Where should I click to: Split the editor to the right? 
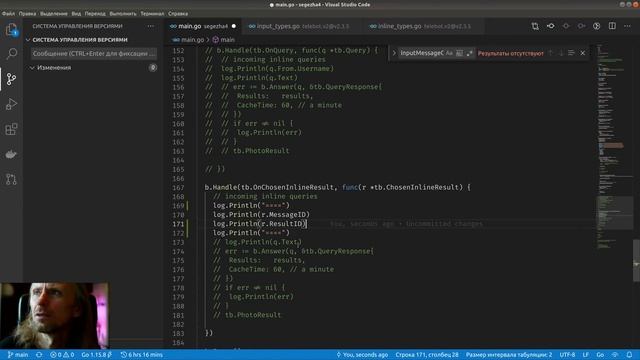click(x=612, y=26)
